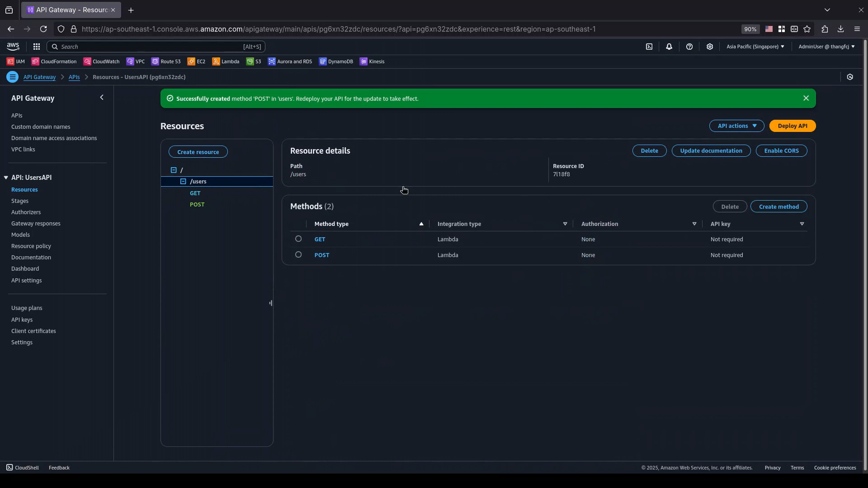Select the GET method radio button

point(298,239)
